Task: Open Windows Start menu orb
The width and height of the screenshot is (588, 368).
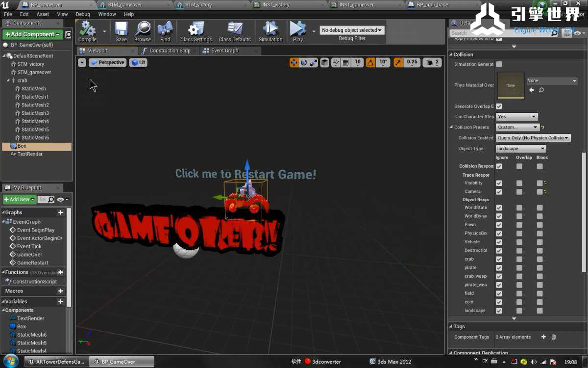Action: [x=10, y=361]
